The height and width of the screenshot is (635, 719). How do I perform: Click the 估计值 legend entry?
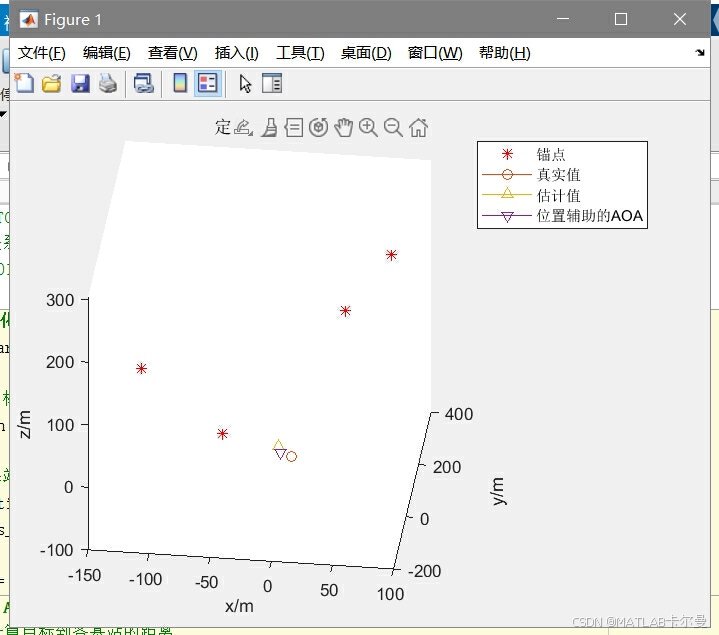click(x=559, y=195)
